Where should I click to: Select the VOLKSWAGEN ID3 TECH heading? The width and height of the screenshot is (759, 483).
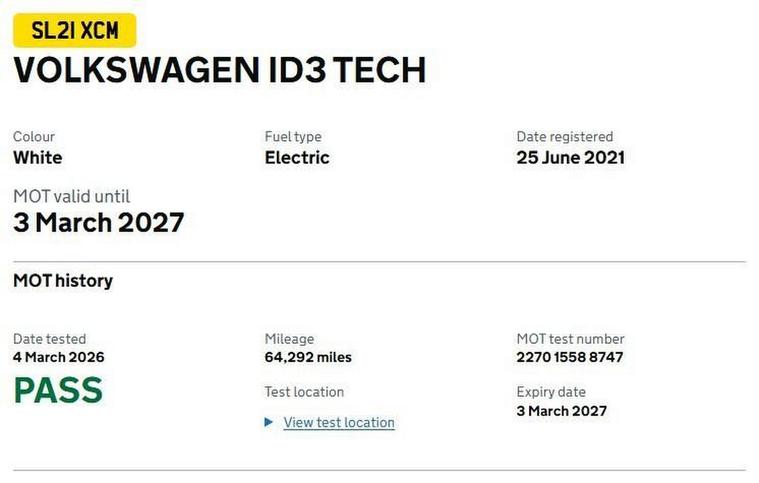coord(220,70)
